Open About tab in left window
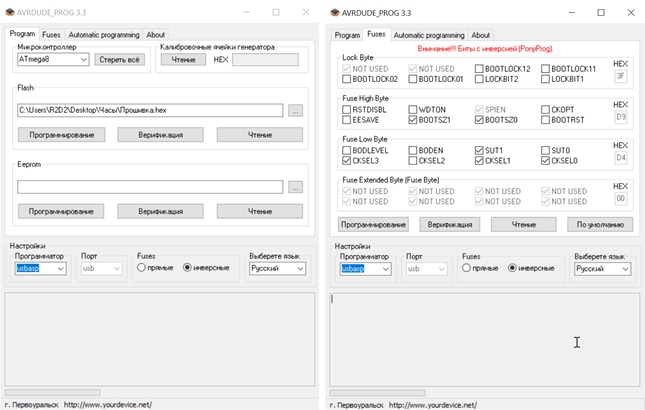645x410 pixels. pos(155,35)
